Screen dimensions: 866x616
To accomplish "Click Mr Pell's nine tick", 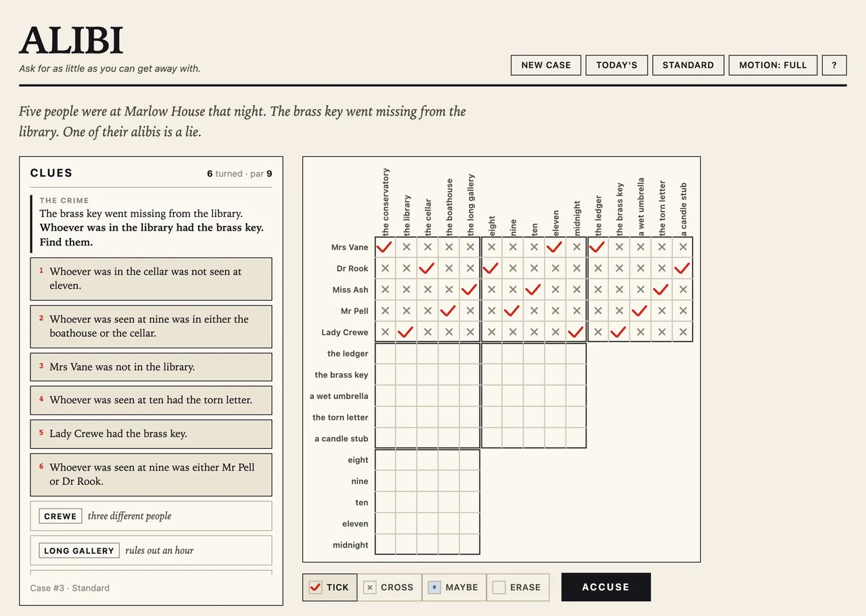I will tap(512, 311).
